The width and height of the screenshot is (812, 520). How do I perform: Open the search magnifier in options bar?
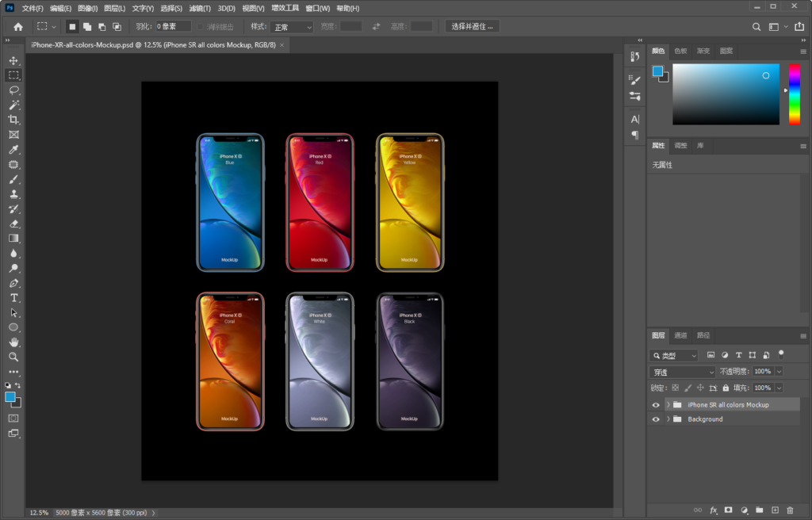click(756, 27)
